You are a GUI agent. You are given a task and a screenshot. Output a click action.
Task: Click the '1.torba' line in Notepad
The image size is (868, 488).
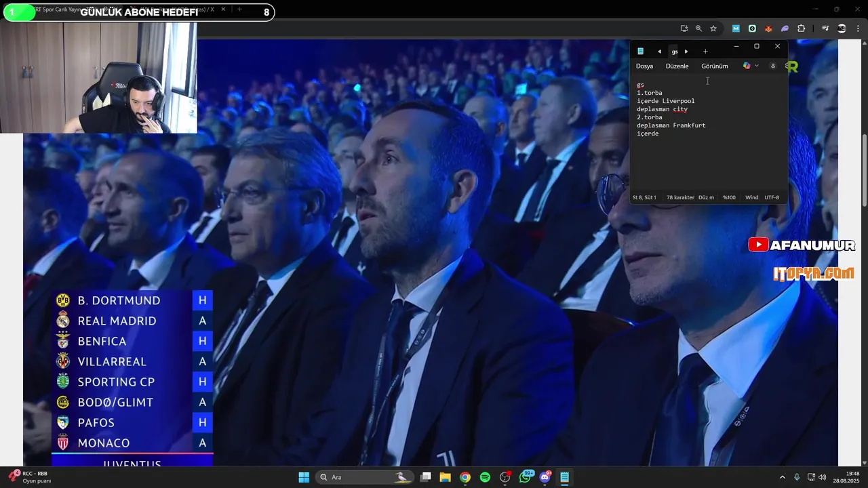(650, 93)
